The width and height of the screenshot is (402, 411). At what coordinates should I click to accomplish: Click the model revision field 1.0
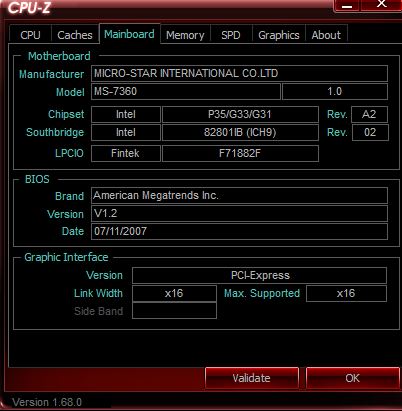point(335,91)
